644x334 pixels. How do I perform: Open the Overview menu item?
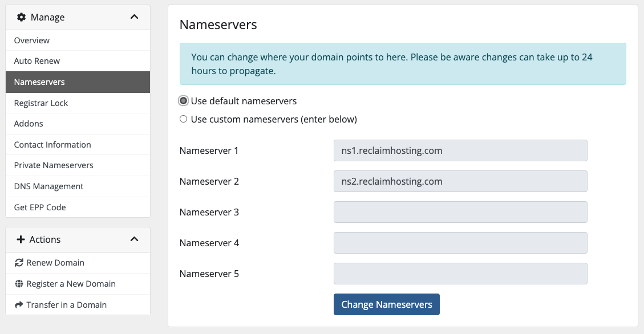78,40
